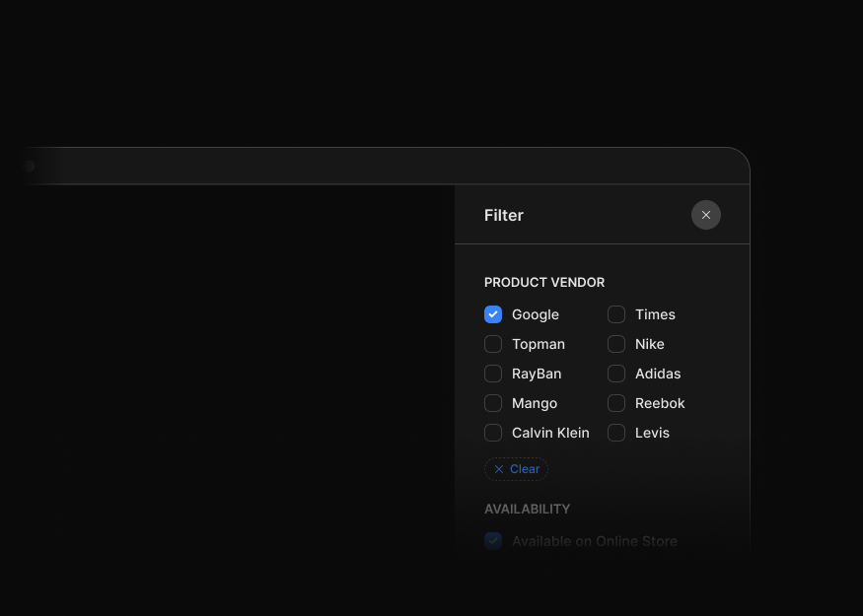Viewport: 863px width, 616px height.
Task: Select the RayBan vendor checkbox
Action: point(493,374)
